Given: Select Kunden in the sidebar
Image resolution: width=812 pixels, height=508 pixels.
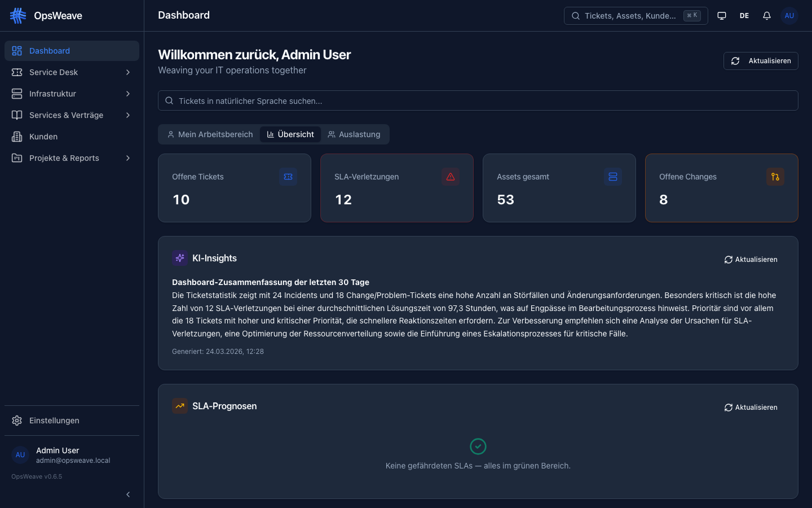Looking at the screenshot, I should click(x=43, y=137).
